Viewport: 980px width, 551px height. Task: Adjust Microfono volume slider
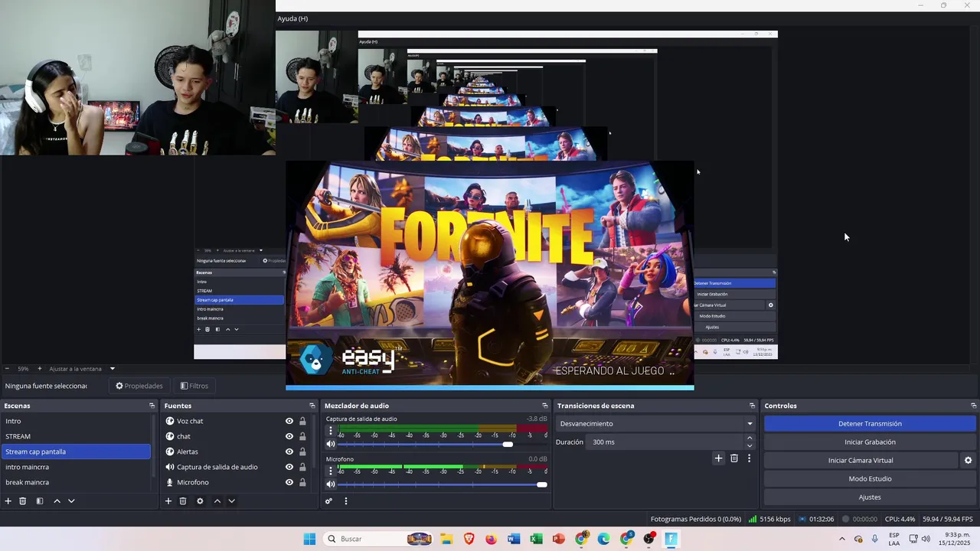[442, 484]
